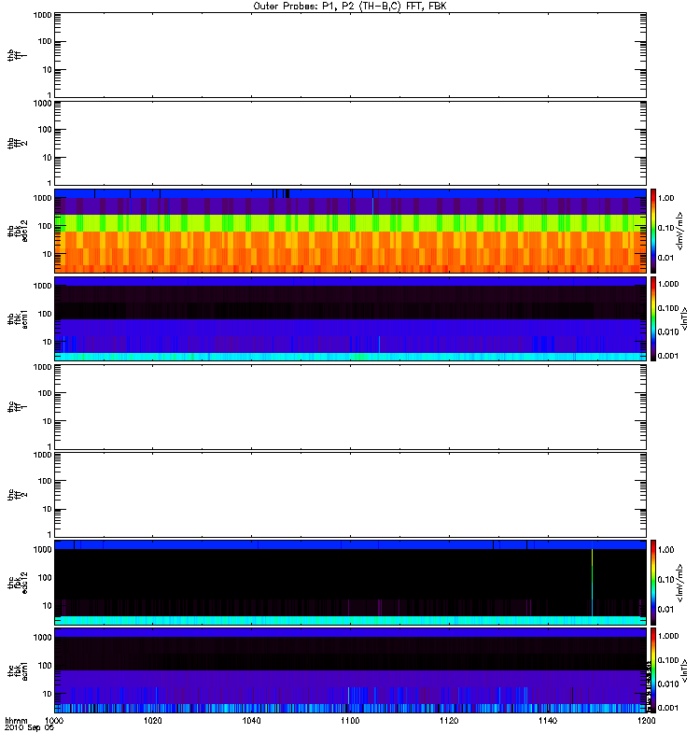
Task: Click the empty thc fff 1 plot panel
Action: click(x=351, y=407)
